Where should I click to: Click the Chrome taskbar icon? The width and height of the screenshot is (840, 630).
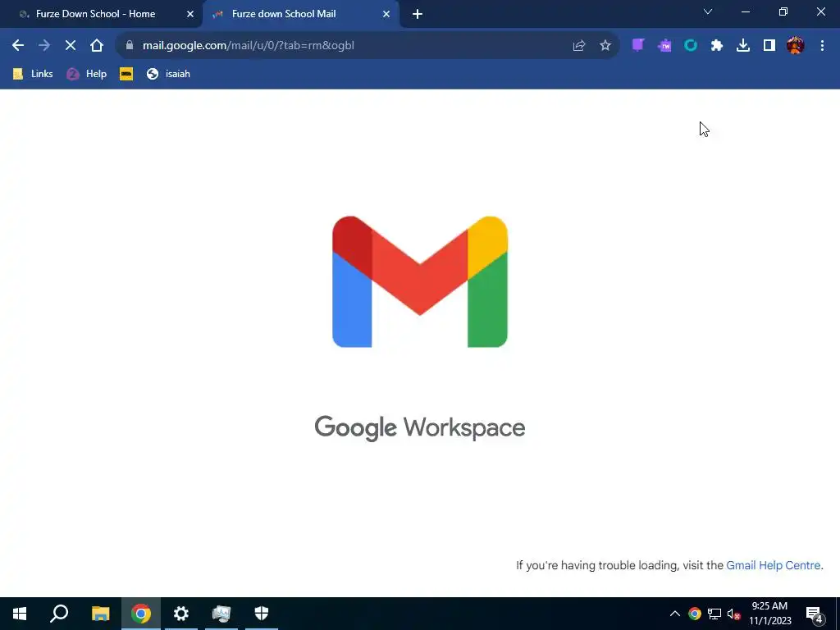point(141,614)
